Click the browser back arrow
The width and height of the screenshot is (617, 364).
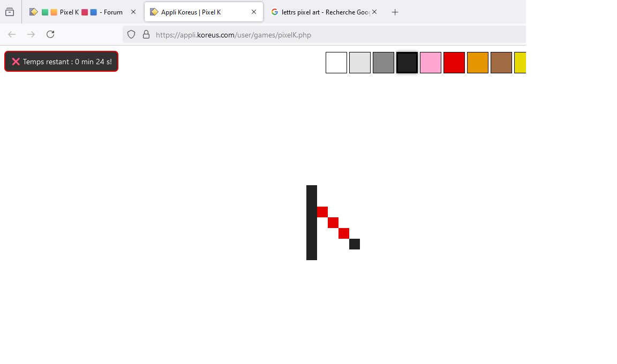click(12, 34)
